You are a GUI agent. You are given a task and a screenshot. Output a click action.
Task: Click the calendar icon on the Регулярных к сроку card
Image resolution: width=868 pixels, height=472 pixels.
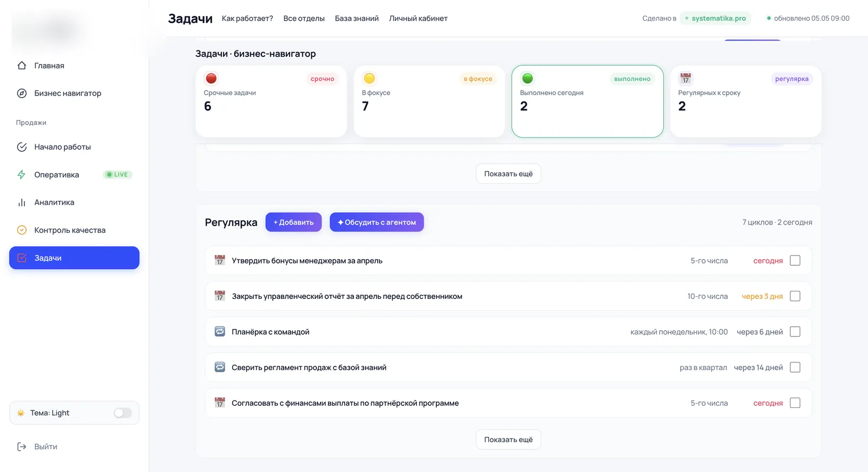[x=686, y=79]
